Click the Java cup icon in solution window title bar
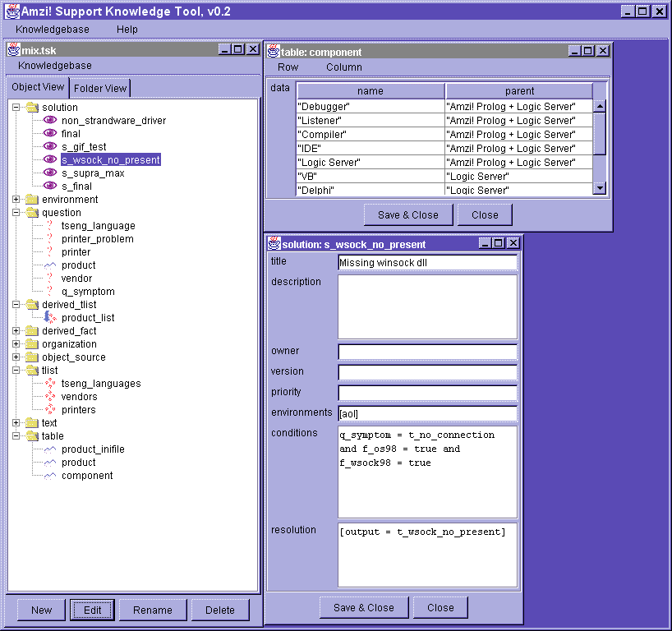Screen dimensions: 672x631 (274, 243)
